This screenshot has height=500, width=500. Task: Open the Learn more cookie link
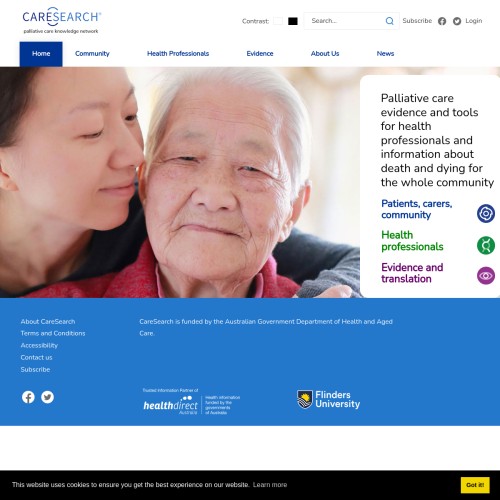click(x=270, y=485)
